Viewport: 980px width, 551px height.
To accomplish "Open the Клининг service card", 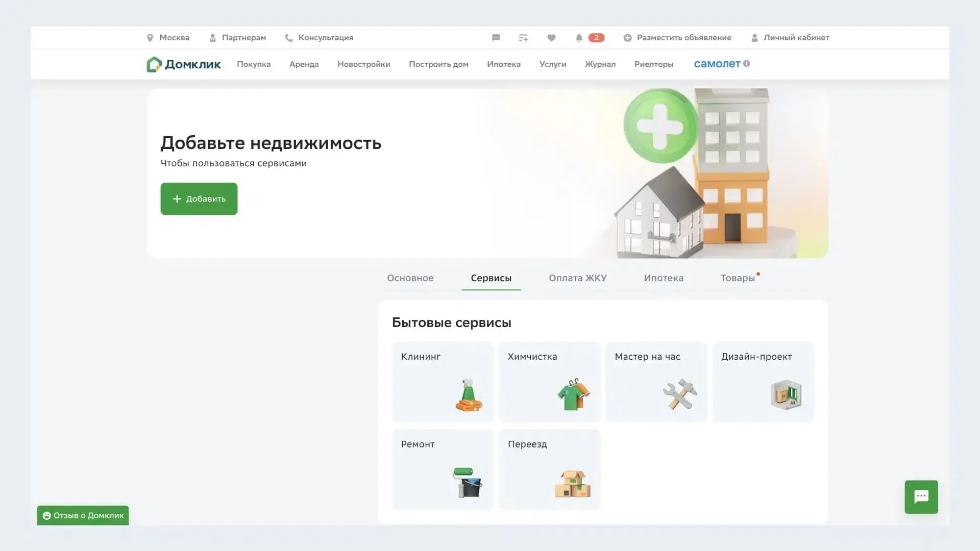I will coord(443,382).
